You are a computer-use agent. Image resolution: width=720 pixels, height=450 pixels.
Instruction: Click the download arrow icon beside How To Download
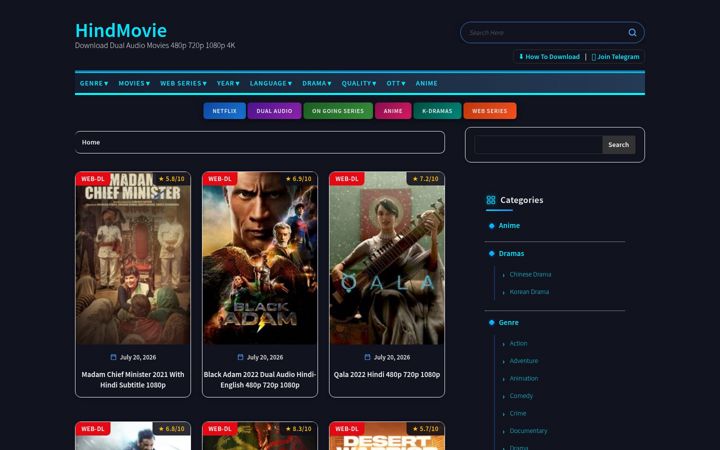click(x=521, y=56)
